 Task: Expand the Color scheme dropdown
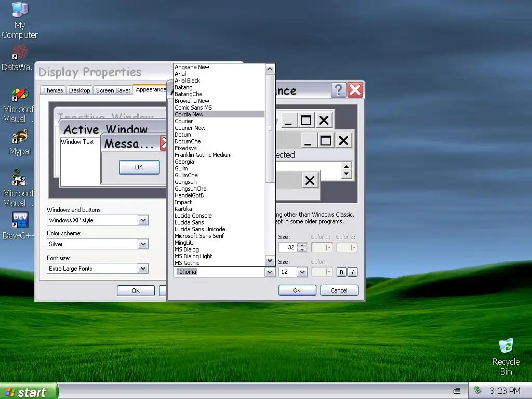click(143, 244)
